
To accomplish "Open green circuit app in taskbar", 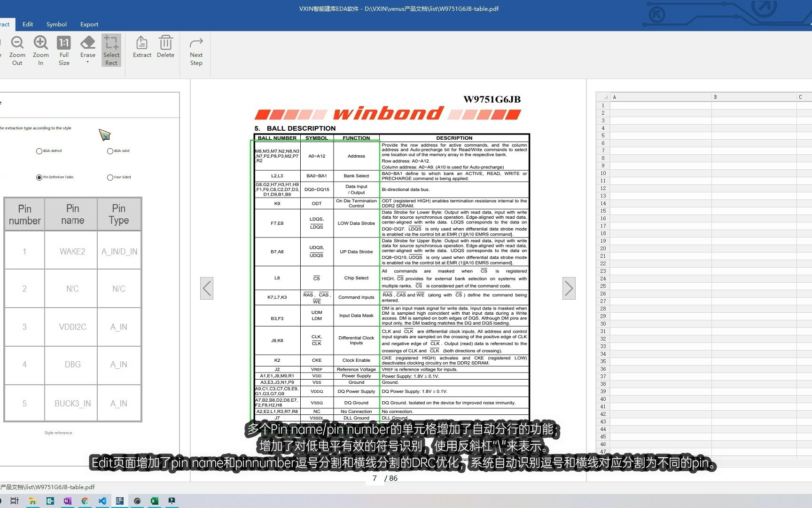I will [50, 501].
